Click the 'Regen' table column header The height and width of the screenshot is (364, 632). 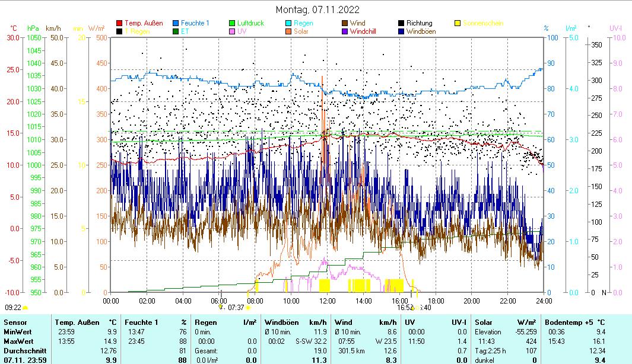click(x=205, y=323)
